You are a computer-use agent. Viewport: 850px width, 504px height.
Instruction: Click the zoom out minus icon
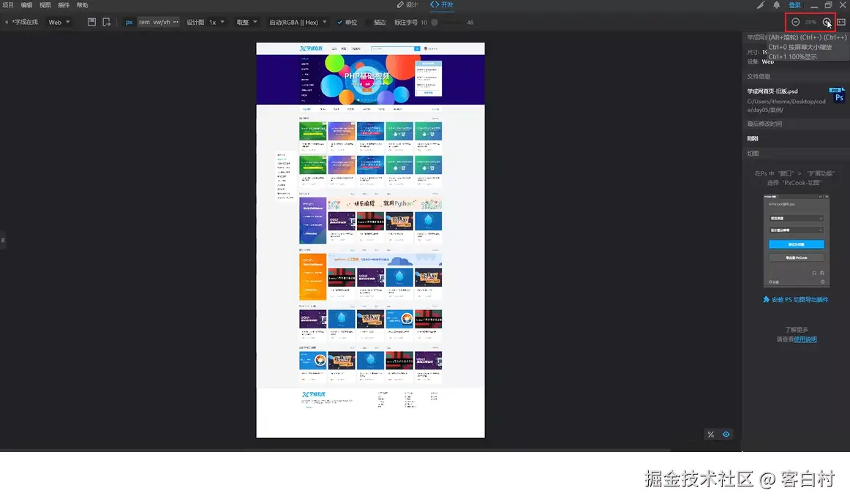tap(795, 22)
